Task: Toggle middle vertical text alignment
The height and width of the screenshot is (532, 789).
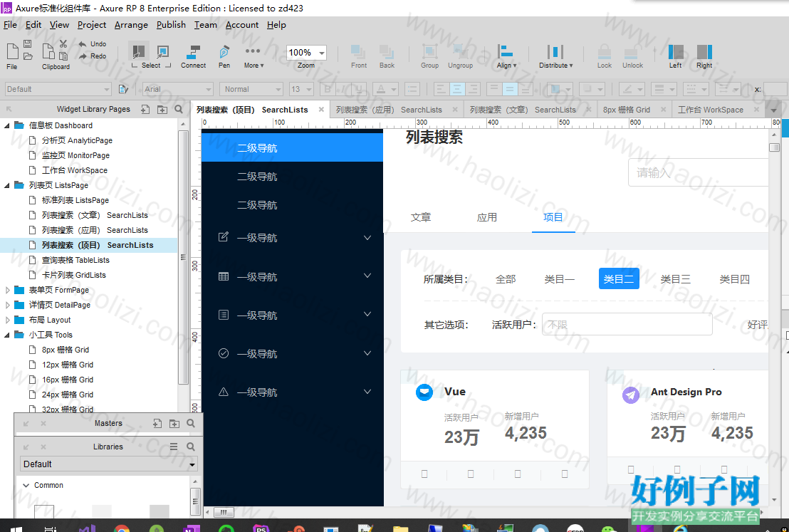Action: point(510,89)
